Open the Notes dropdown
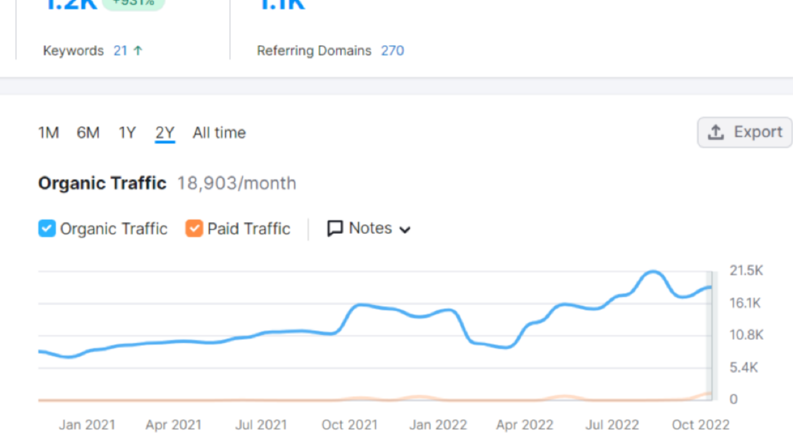Viewport: 793px width, 446px height. [x=369, y=229]
